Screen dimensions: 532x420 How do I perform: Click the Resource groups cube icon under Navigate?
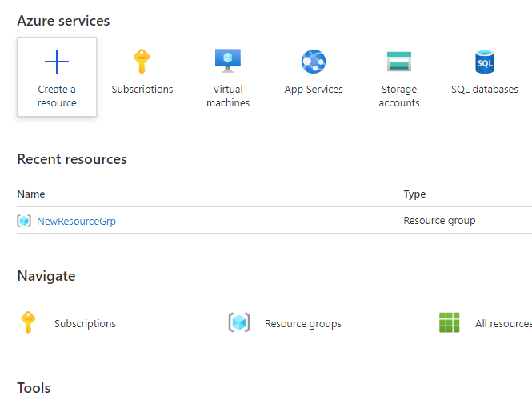click(x=239, y=322)
